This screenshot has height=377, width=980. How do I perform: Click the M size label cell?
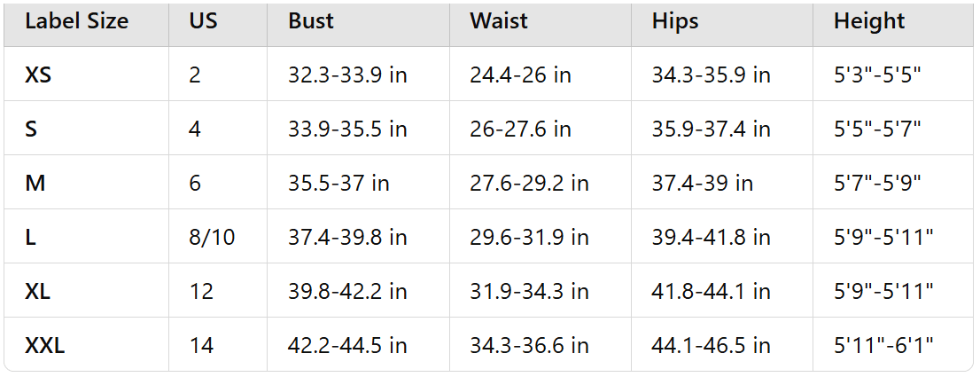point(34,184)
